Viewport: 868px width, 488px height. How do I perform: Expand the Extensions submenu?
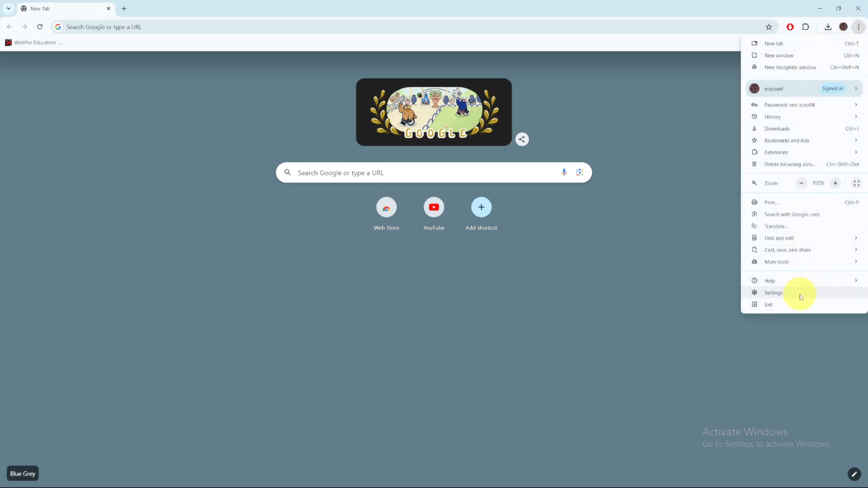click(x=805, y=152)
